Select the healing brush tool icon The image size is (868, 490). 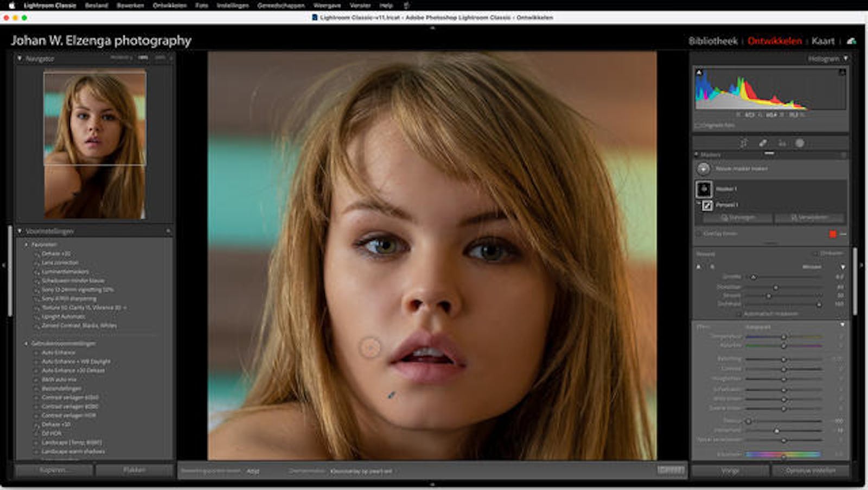(x=763, y=143)
